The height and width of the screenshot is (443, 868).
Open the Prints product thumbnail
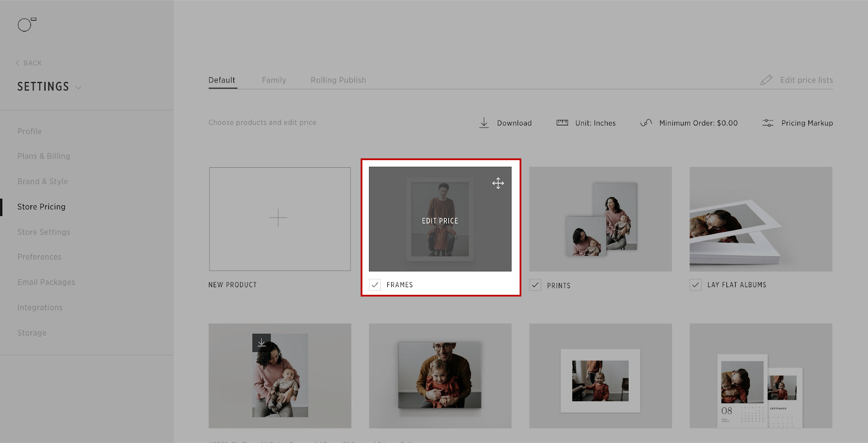601,219
